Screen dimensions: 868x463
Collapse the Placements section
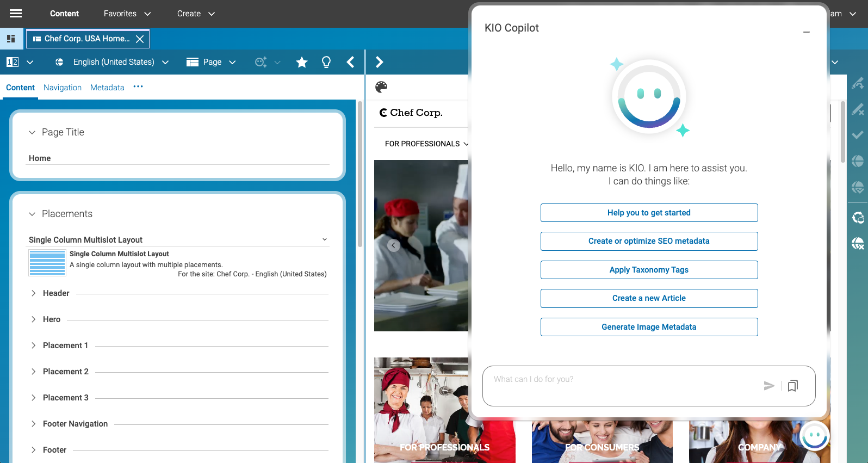32,214
